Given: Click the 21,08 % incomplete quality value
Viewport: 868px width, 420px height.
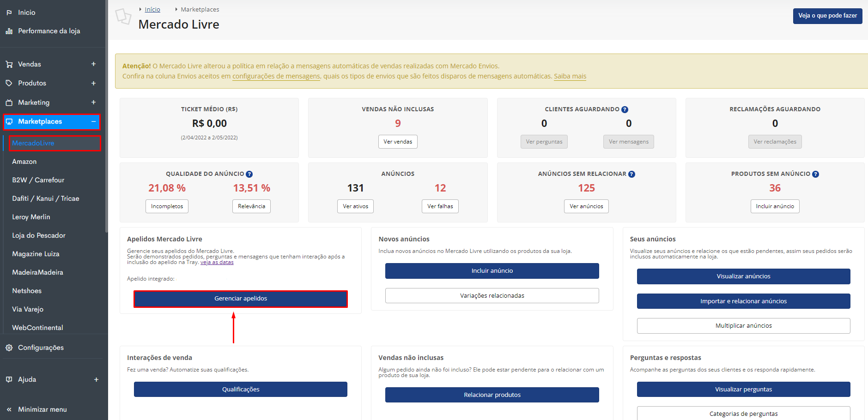Looking at the screenshot, I should [x=167, y=188].
